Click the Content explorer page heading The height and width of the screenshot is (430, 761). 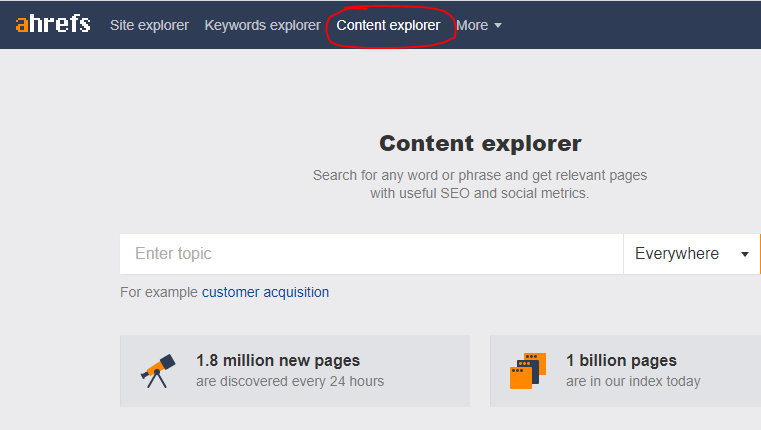(x=480, y=144)
